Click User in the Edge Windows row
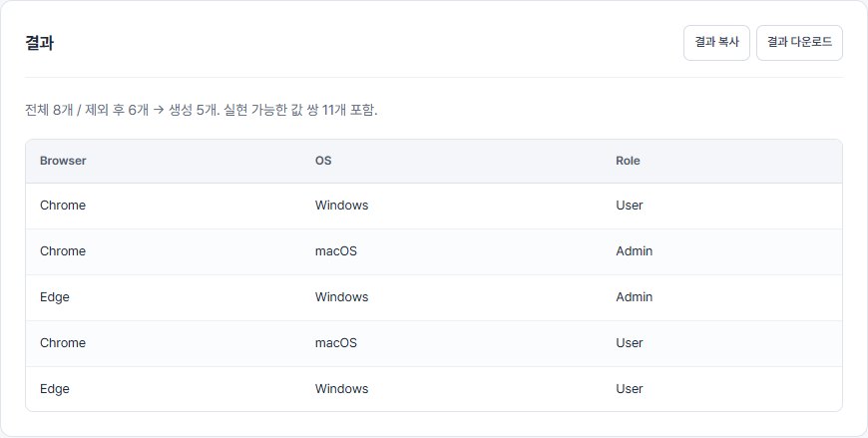Image resolution: width=868 pixels, height=438 pixels. coord(630,389)
